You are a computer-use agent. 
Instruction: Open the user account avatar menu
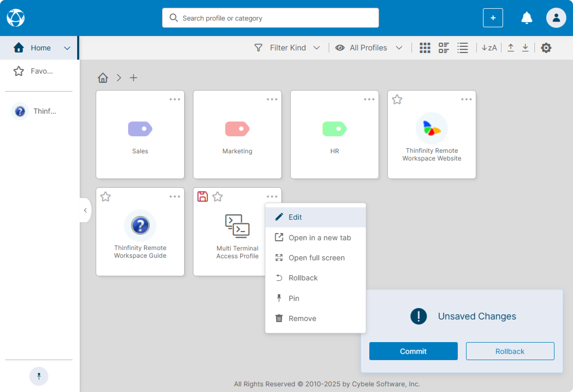pyautogui.click(x=556, y=18)
